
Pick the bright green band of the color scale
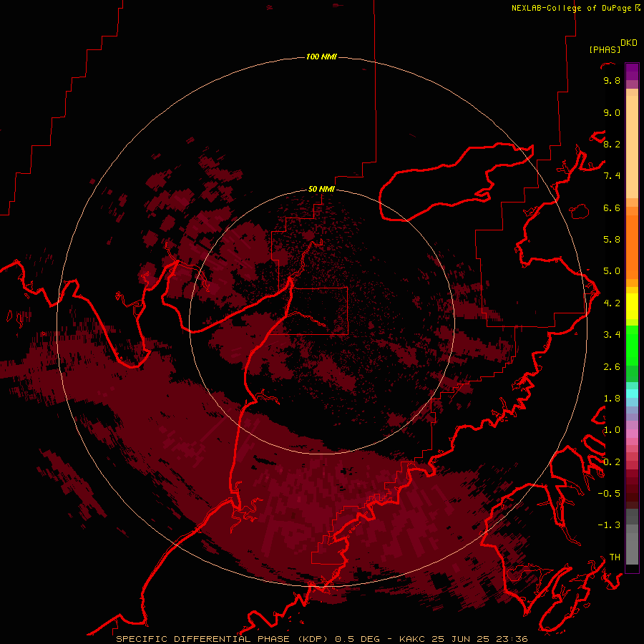click(x=632, y=344)
